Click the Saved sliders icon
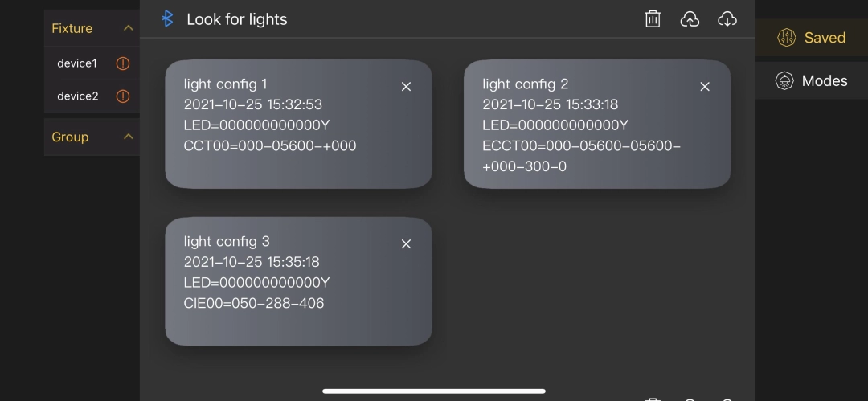 (785, 38)
